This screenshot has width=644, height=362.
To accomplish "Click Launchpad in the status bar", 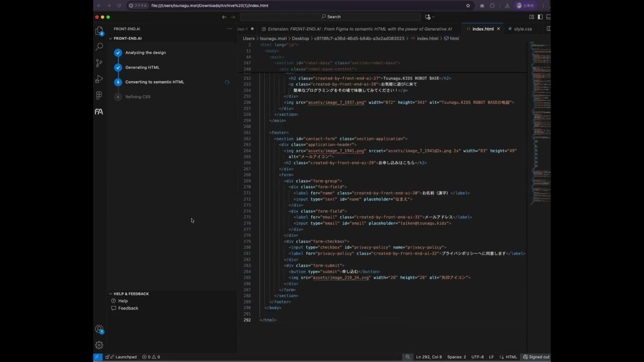I will click(123, 357).
